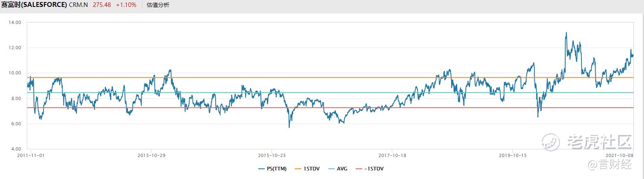The width and height of the screenshot is (644, 179).
Task: Click the 2011-11-01 x-axis date label
Action: [x=31, y=155]
